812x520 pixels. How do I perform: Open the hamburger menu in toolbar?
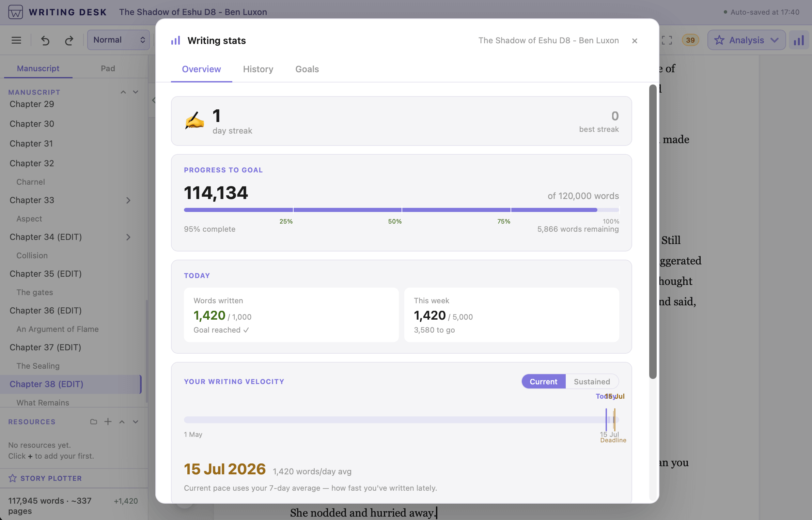[x=16, y=40]
